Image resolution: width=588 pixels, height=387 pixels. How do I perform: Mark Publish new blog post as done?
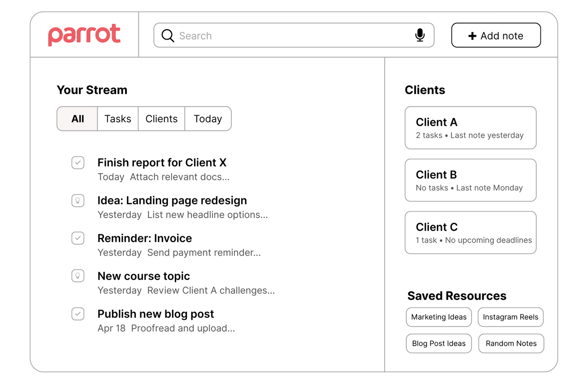pos(78,314)
